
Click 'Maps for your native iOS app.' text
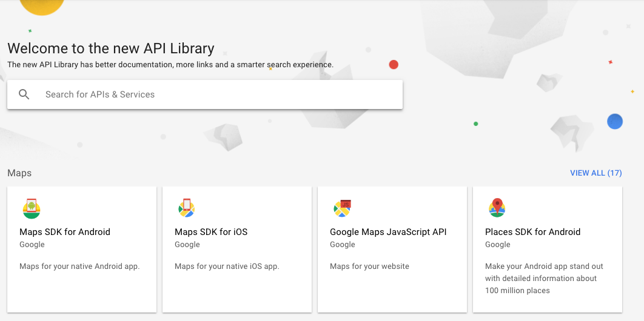pyautogui.click(x=227, y=266)
